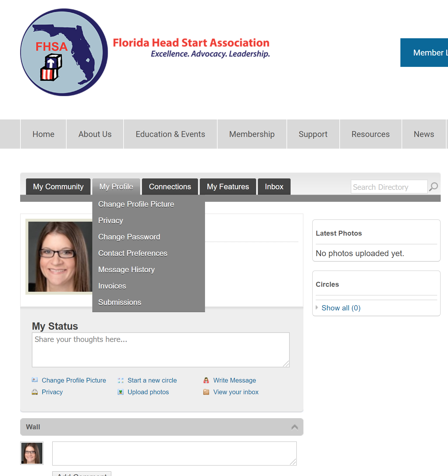Click Upload photos link
448x476 pixels.
[x=148, y=392]
